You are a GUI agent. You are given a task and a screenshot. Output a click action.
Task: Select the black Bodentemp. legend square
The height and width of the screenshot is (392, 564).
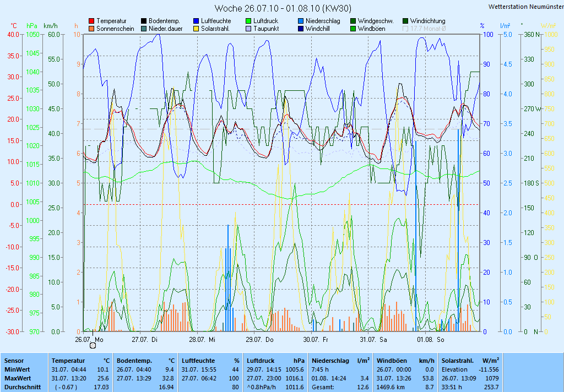[x=144, y=21]
